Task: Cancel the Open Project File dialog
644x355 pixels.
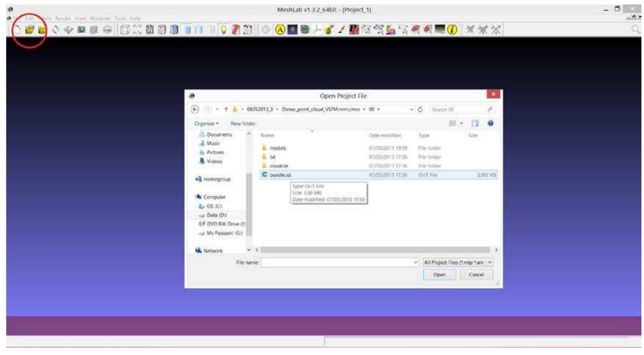Action: (x=477, y=274)
